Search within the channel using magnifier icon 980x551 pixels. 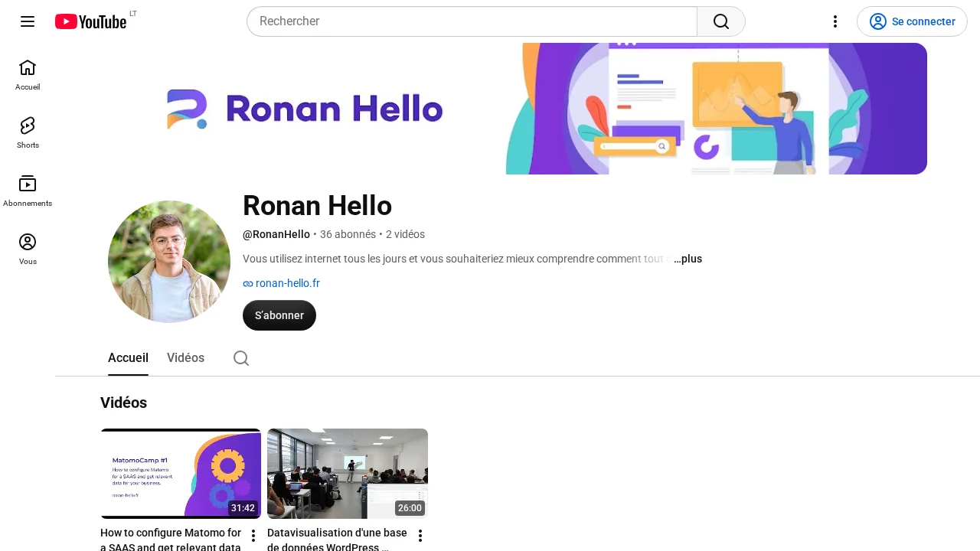[241, 358]
